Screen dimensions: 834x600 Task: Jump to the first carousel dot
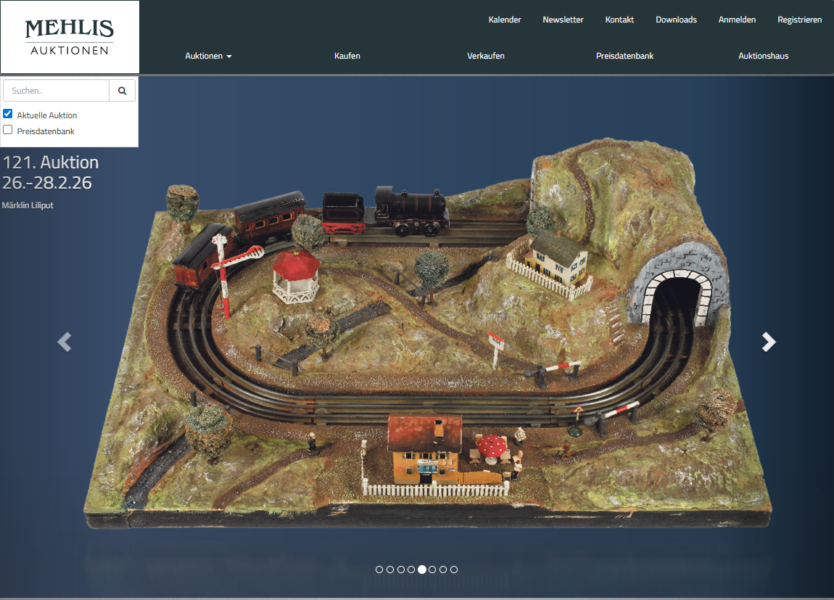[379, 569]
